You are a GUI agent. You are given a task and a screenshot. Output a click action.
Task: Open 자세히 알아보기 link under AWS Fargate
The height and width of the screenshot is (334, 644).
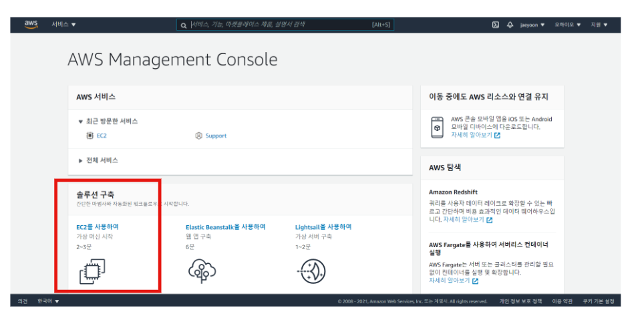pos(450,280)
